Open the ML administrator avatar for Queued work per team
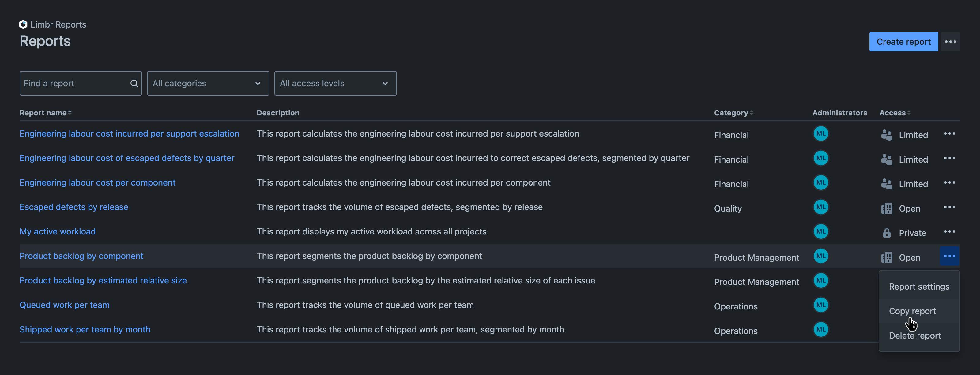 coord(821,305)
